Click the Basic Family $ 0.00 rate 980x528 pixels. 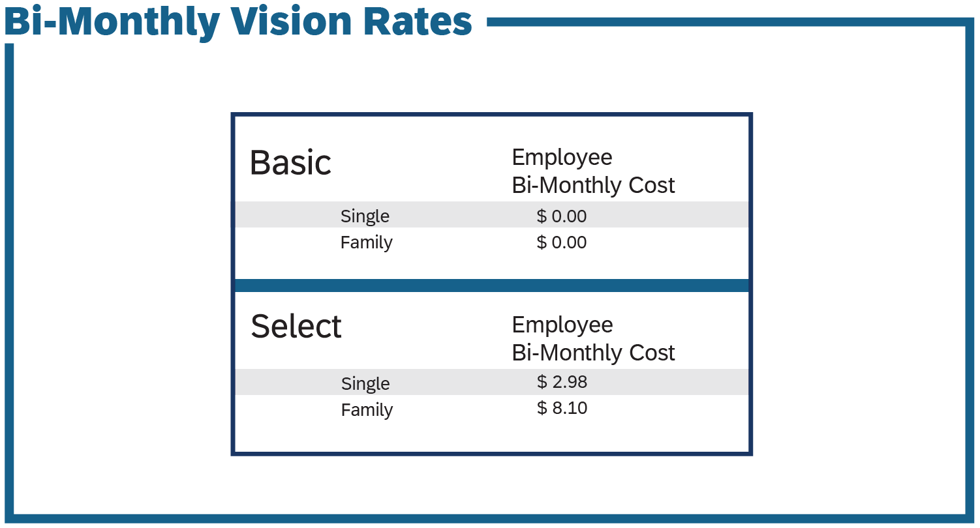[x=561, y=242]
